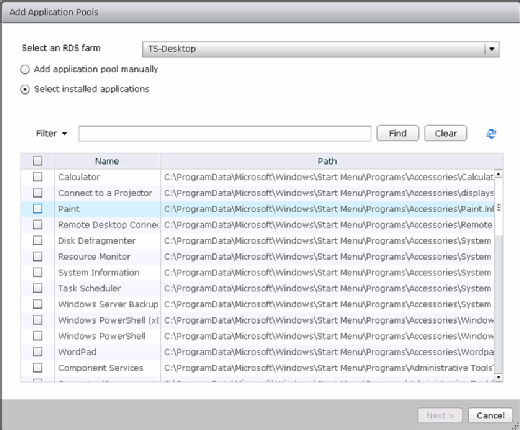Tick the Component Services checkbox
This screenshot has width=520, height=430.
[38, 368]
